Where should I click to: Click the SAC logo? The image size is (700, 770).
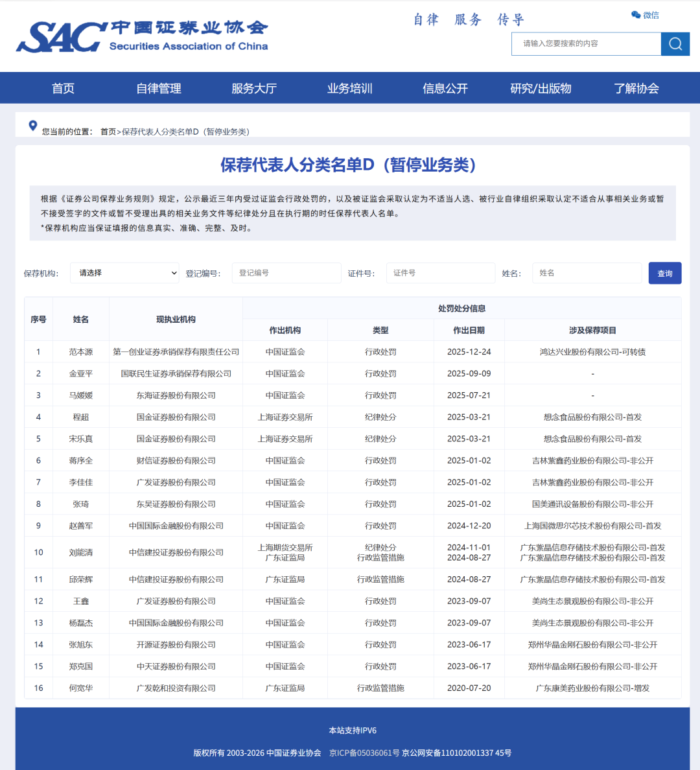(x=142, y=36)
